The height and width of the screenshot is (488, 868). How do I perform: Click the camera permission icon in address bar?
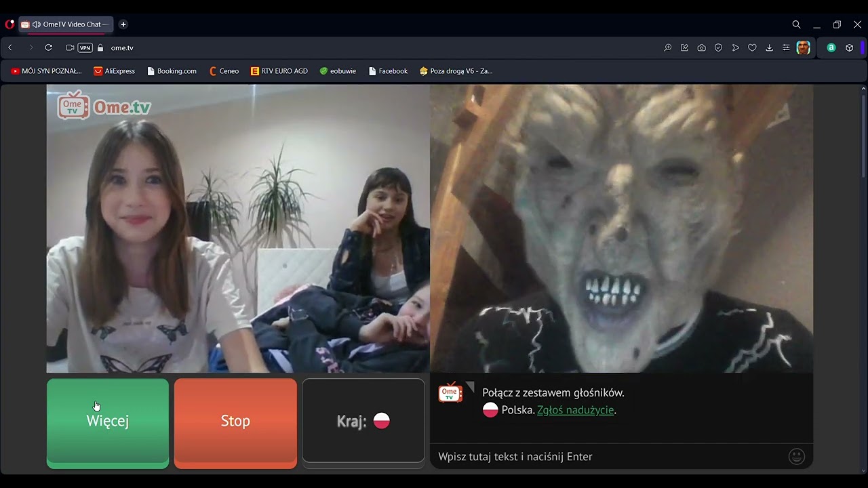point(70,48)
